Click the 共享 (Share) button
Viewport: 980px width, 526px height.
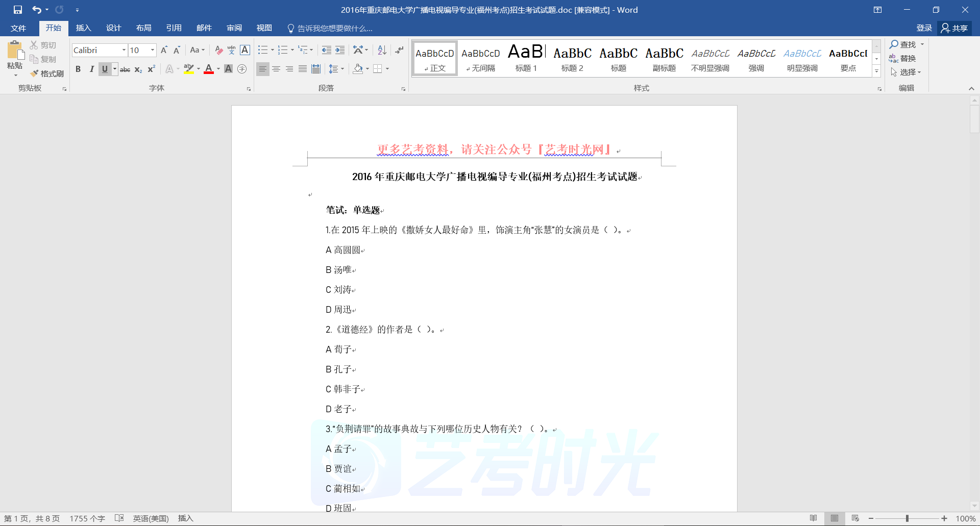click(x=954, y=28)
